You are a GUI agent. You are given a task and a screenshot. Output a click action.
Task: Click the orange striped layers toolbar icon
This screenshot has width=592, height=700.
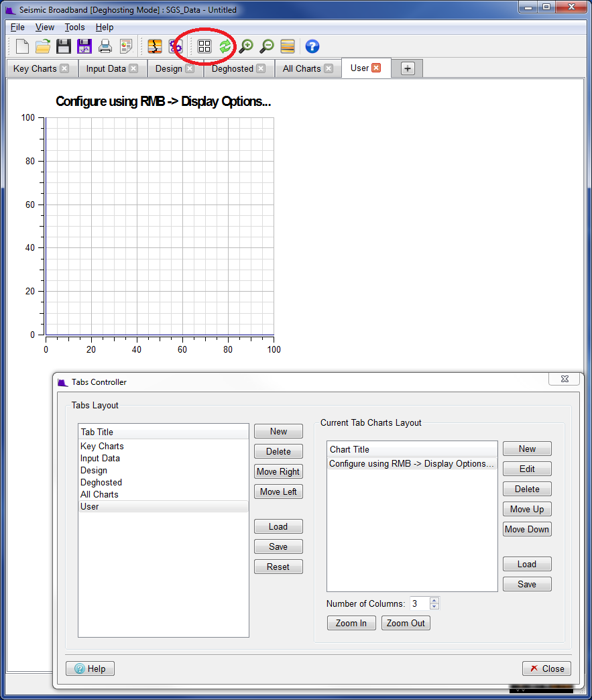(x=288, y=46)
